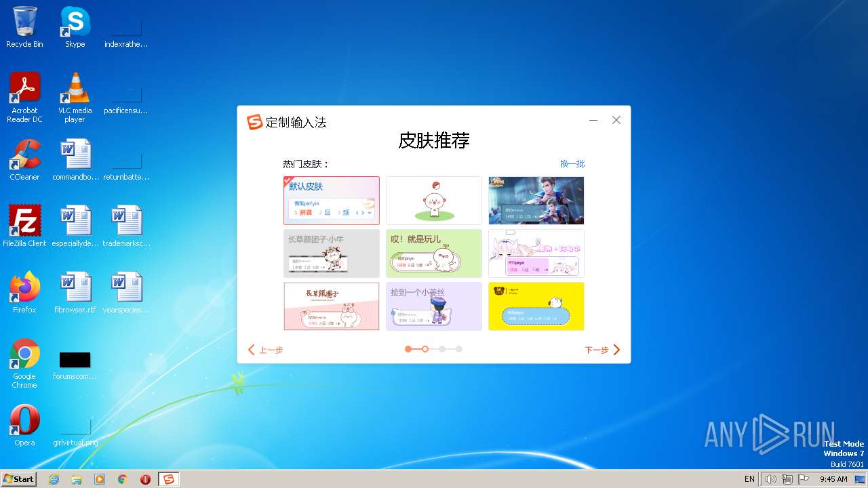Choose the yellow chick skin

point(536,306)
